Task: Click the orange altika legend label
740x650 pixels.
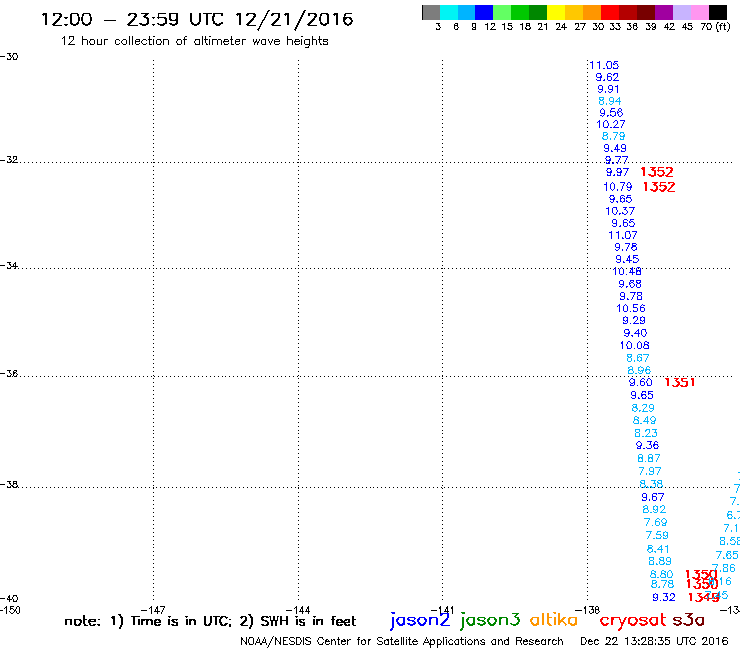Action: click(553, 620)
